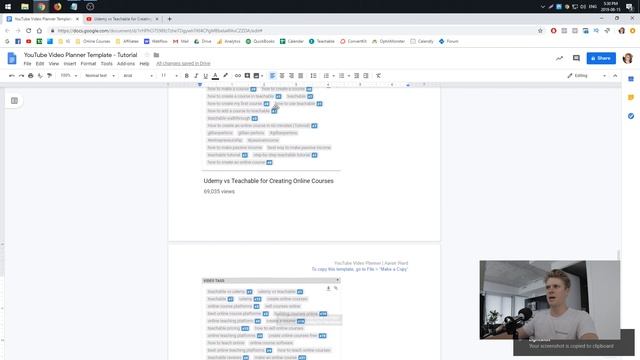Set left text alignment

pos(272,76)
